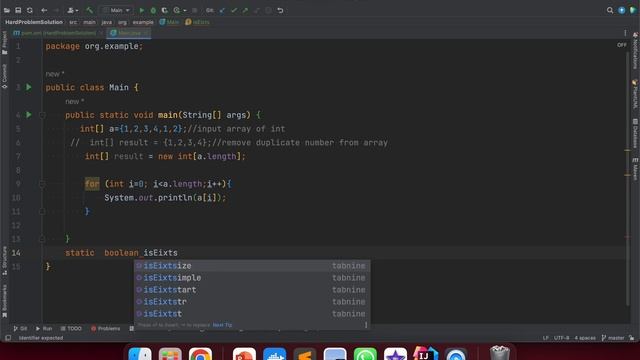The image size is (640, 360).
Task: Open editor tabs more options menu
Action: (625, 33)
